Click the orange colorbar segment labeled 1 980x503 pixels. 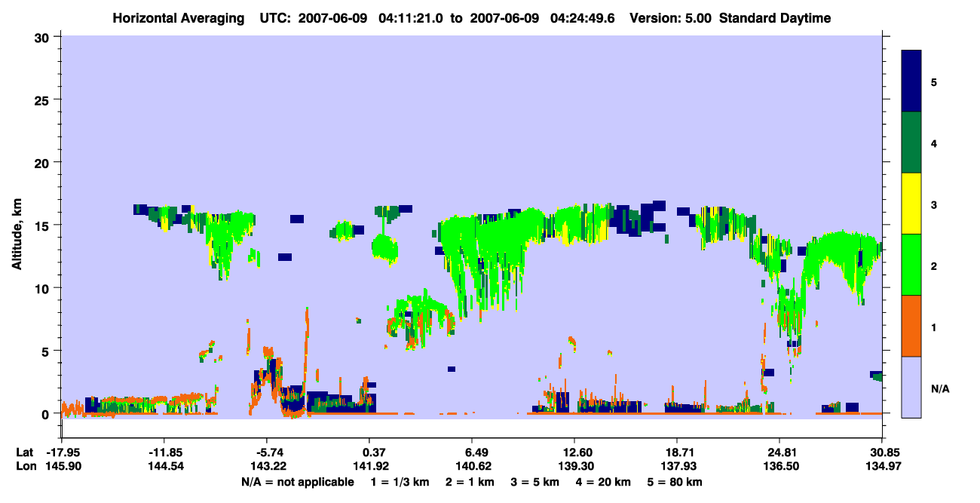(911, 326)
